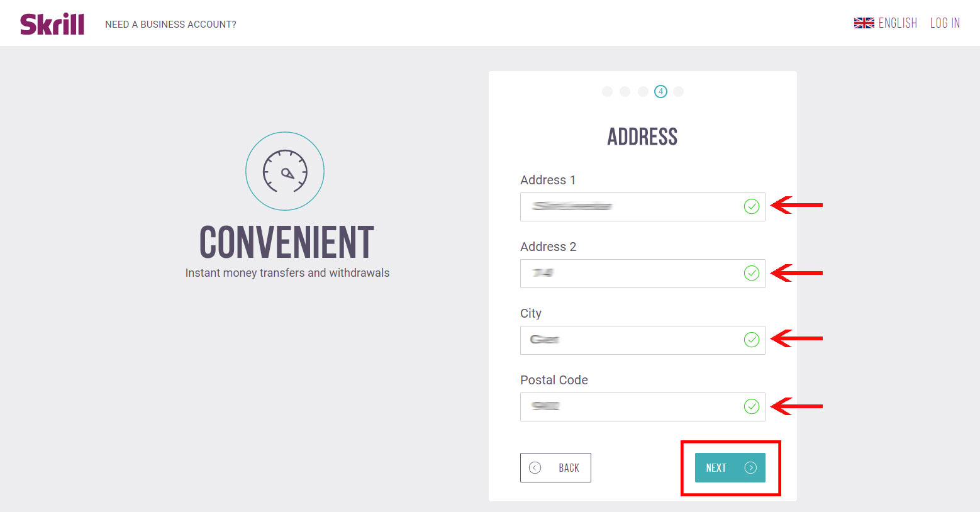The width and height of the screenshot is (980, 512).
Task: Click the speedometer illustration icon
Action: pos(284,170)
